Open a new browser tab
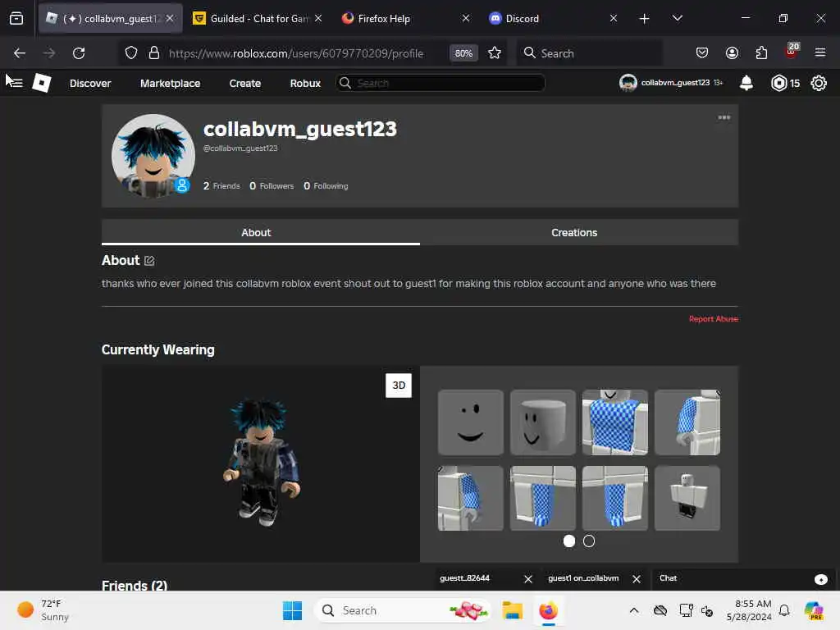 [644, 19]
